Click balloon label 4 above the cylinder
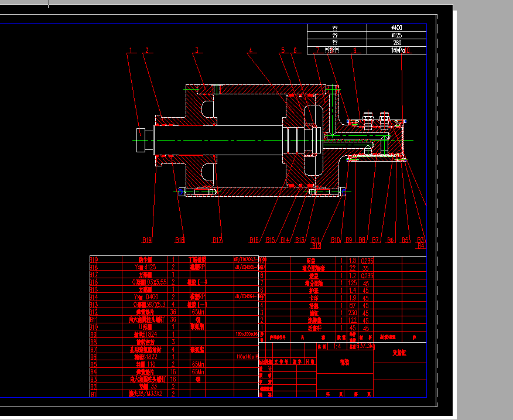This screenshot has height=420, width=513. tap(251, 50)
